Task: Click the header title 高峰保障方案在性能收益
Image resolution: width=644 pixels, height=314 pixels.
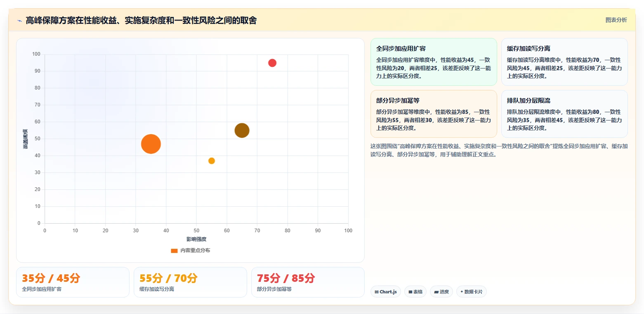Action: (141, 20)
